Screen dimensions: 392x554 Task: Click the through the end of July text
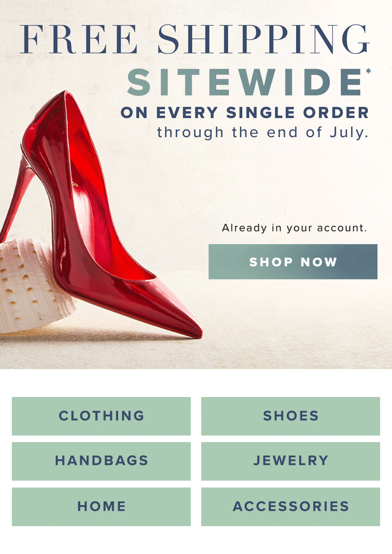[263, 133]
